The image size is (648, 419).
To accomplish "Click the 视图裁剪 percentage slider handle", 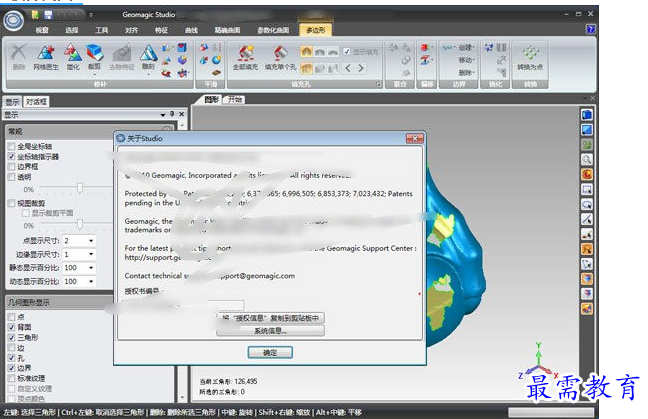I will (x=80, y=225).
